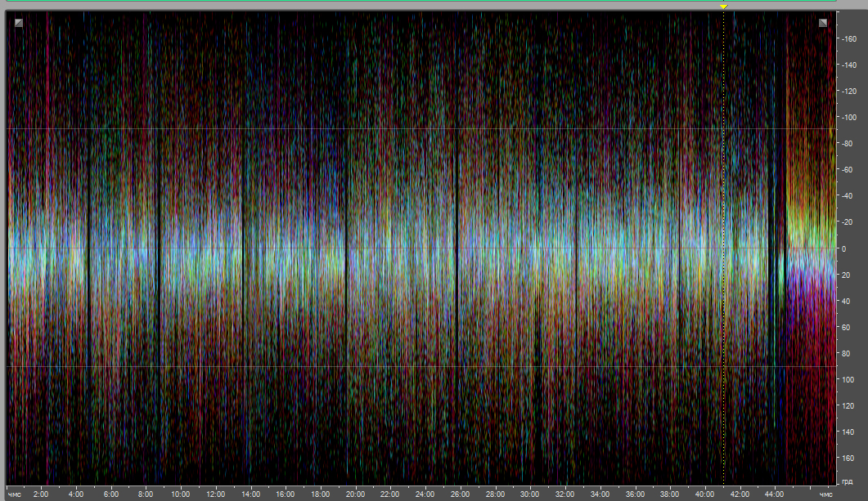Click the left чмс time format label

15,494
